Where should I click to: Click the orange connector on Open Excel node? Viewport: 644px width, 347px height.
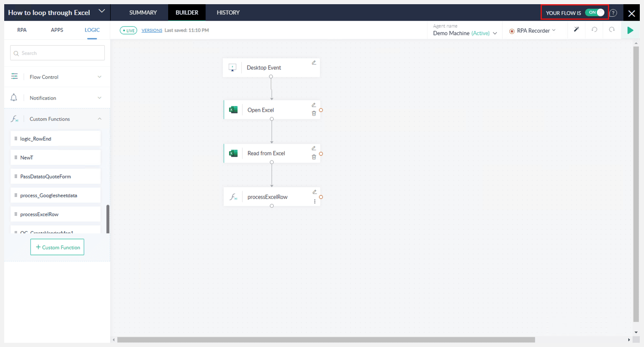click(x=321, y=110)
